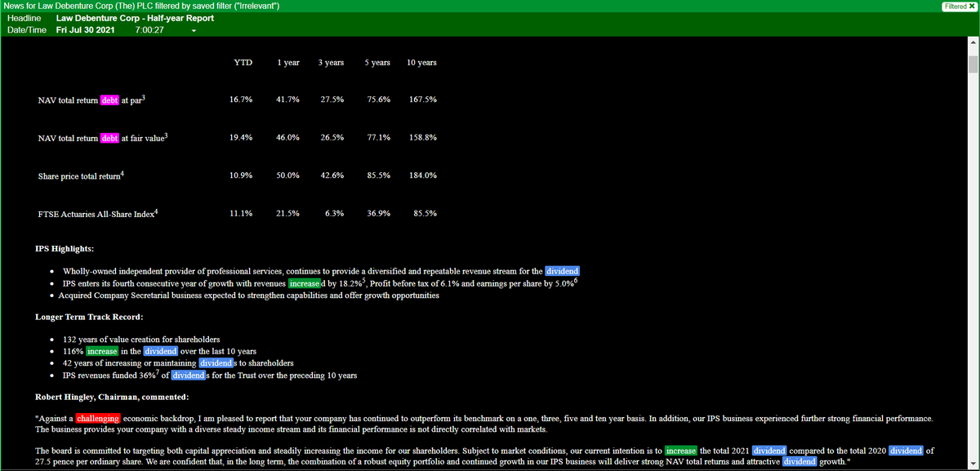This screenshot has height=471, width=980.
Task: Select the '3 years' column header
Action: pyautogui.click(x=331, y=63)
